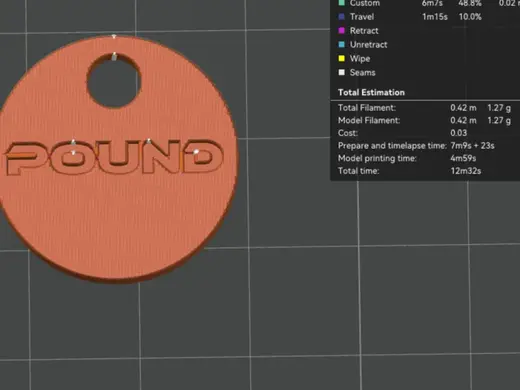Toggle the Travel line type label
Image resolution: width=520 pixels, height=390 pixels.
click(x=362, y=17)
